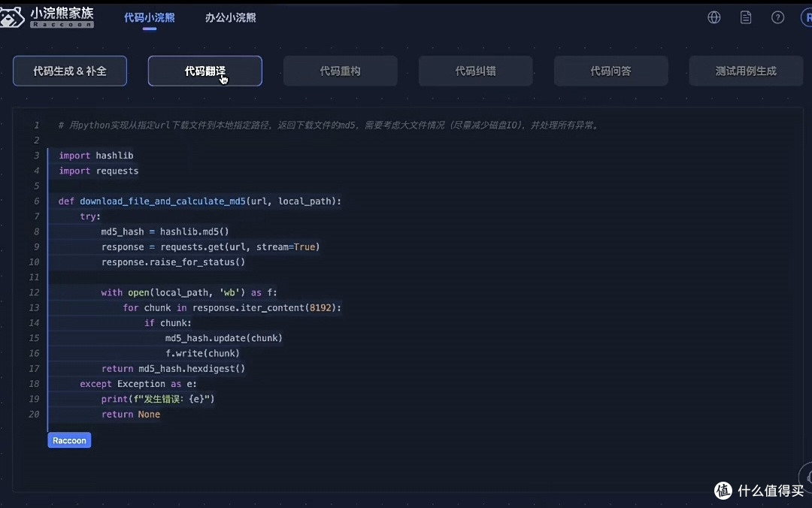This screenshot has width=812, height=508.
Task: Click the 'try:' line
Action: click(x=90, y=216)
